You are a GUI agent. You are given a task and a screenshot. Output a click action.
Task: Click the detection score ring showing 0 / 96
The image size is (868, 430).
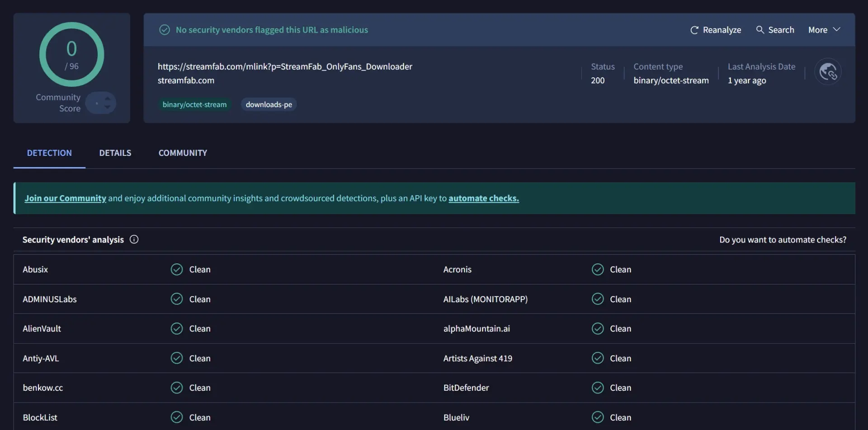point(71,54)
